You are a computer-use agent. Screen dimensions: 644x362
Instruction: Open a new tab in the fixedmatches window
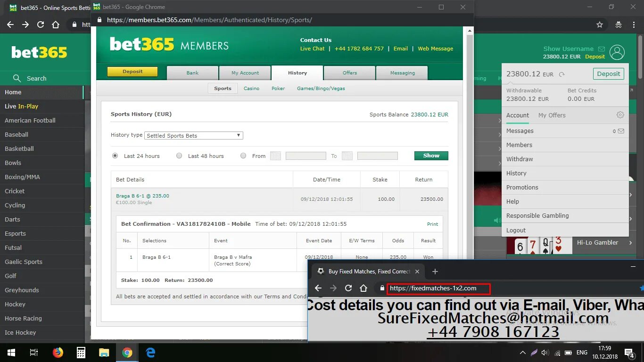[x=435, y=271]
